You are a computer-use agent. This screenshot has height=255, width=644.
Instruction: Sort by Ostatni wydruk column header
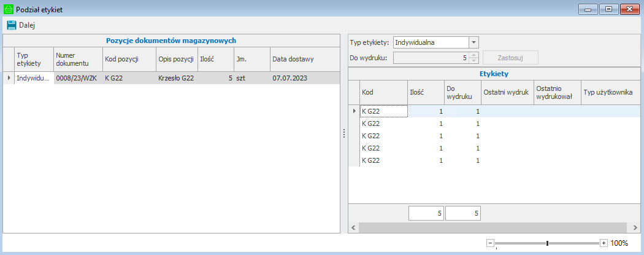pyautogui.click(x=507, y=92)
